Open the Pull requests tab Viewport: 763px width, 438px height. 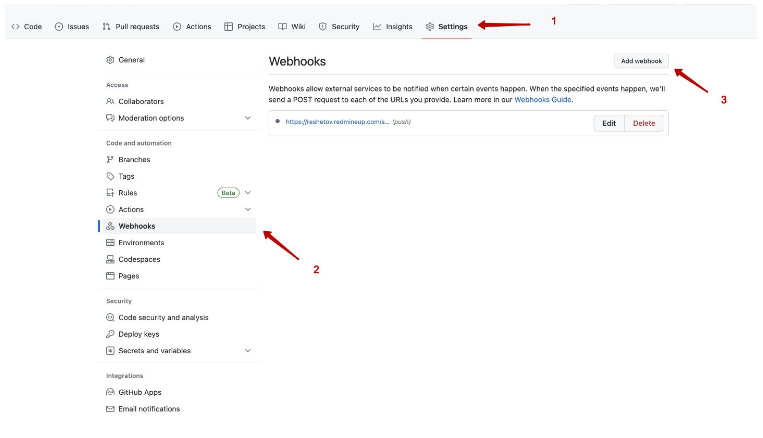(132, 26)
